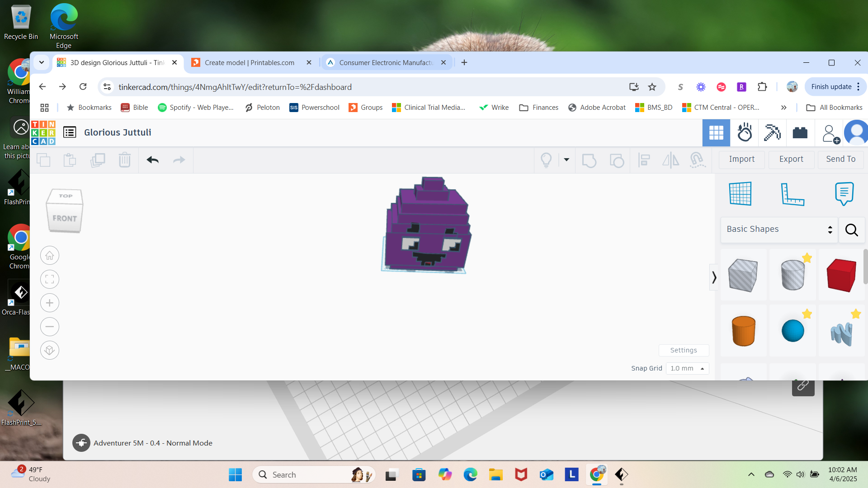Open All Bookmarks folder
Screen dimensions: 868x488
[835, 108]
